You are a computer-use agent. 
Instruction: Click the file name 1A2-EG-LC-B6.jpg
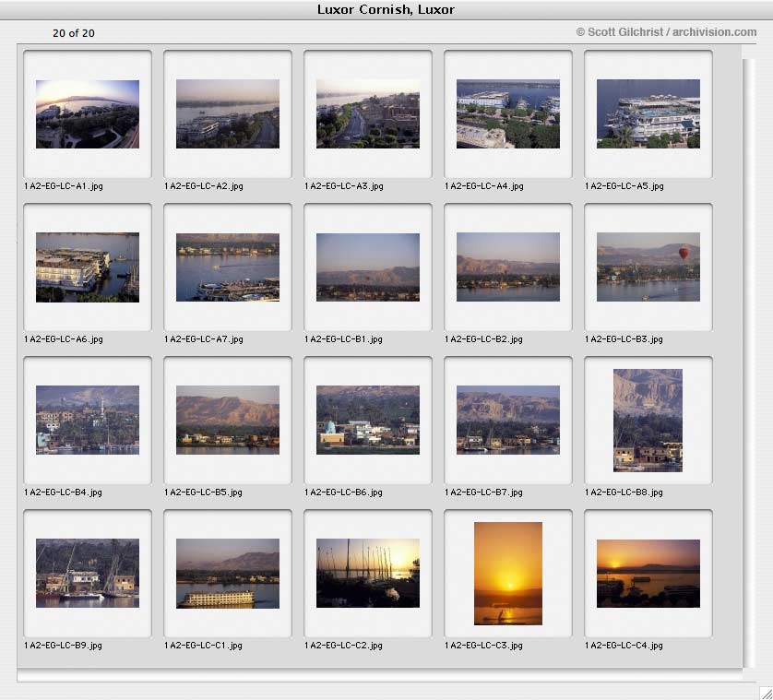pos(344,492)
